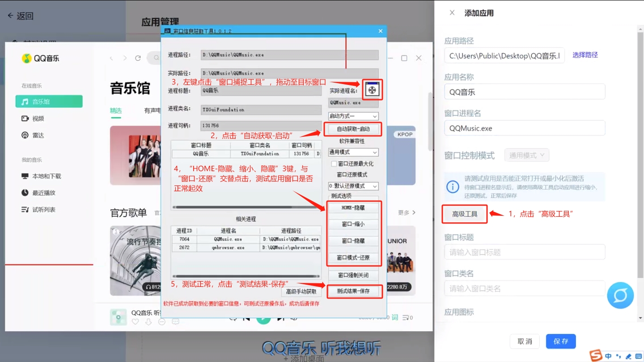The height and width of the screenshot is (362, 644).
Task: Click the 进程句柄 field showing 131756
Action: [x=261, y=126]
